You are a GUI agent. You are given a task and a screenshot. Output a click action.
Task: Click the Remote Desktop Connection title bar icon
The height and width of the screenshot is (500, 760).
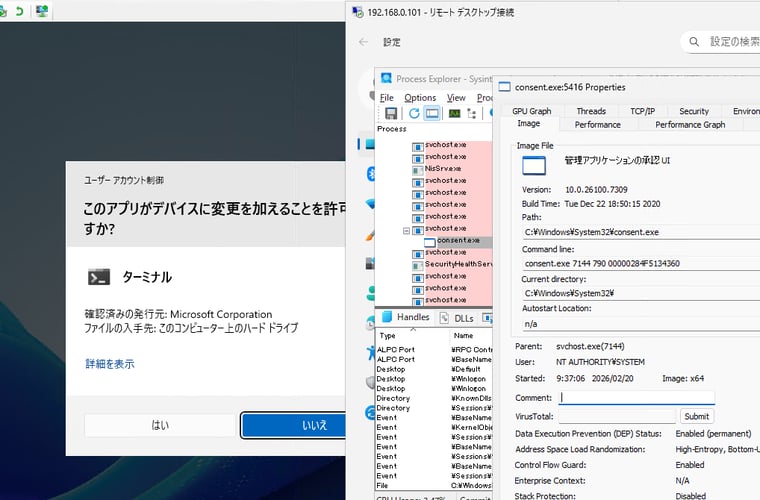[x=358, y=12]
